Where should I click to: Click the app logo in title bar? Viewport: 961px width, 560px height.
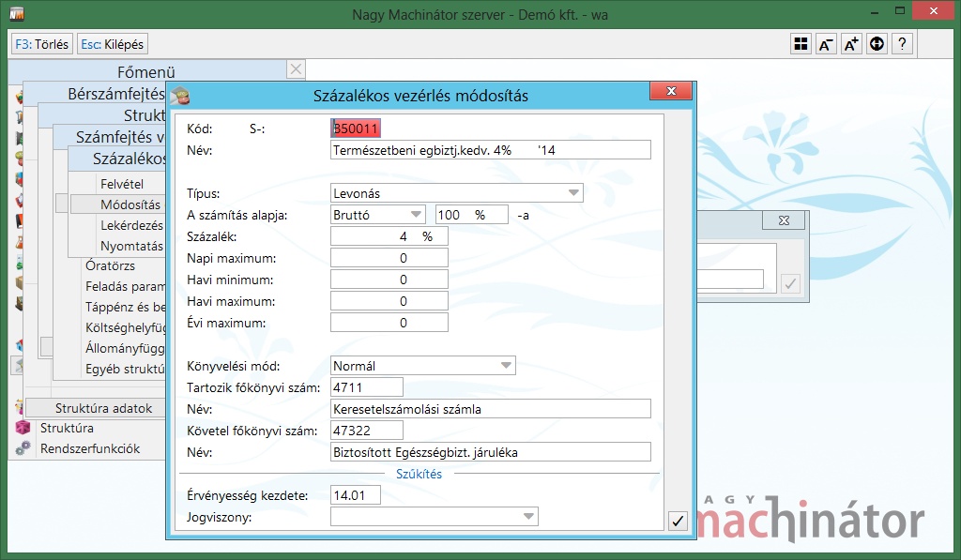(17, 14)
